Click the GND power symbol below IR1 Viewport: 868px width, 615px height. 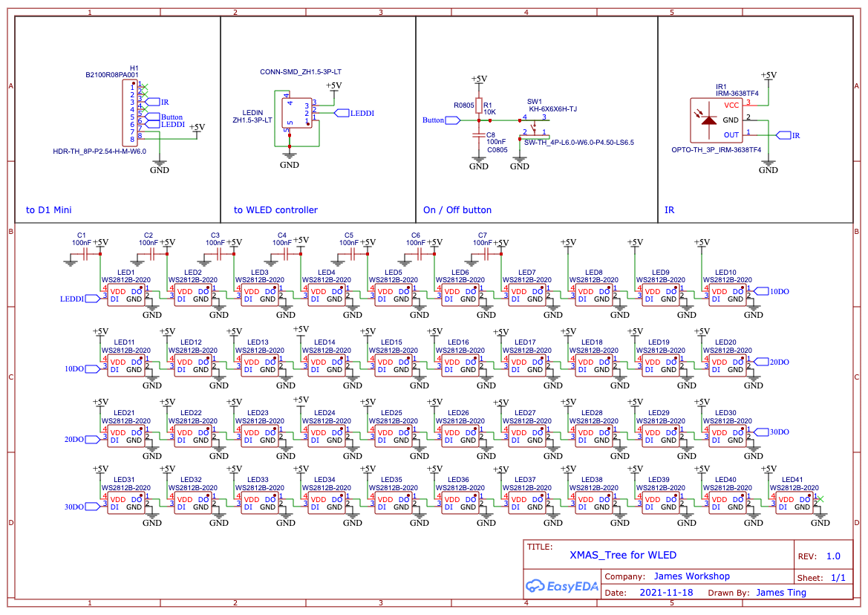(769, 163)
